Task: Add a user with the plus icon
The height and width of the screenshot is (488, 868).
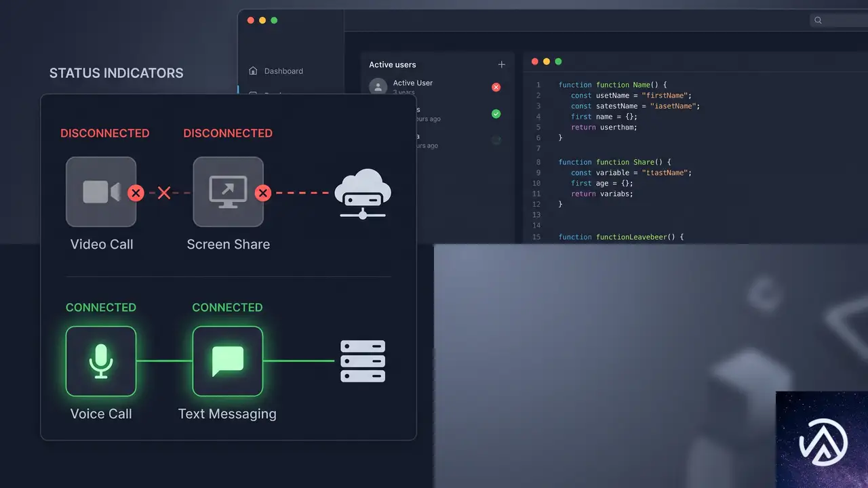Action: pos(502,64)
